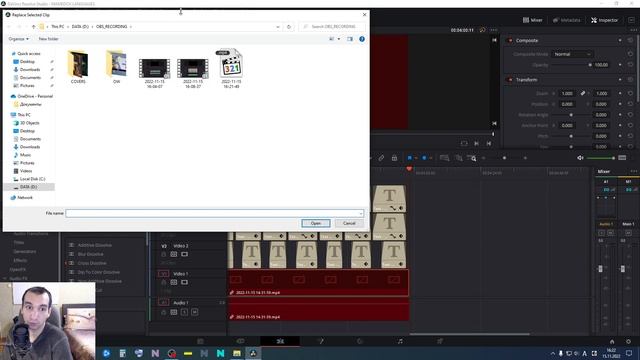This screenshot has height=360, width=640.
Task: Disable the Video 2 track display
Action: (x=184, y=254)
